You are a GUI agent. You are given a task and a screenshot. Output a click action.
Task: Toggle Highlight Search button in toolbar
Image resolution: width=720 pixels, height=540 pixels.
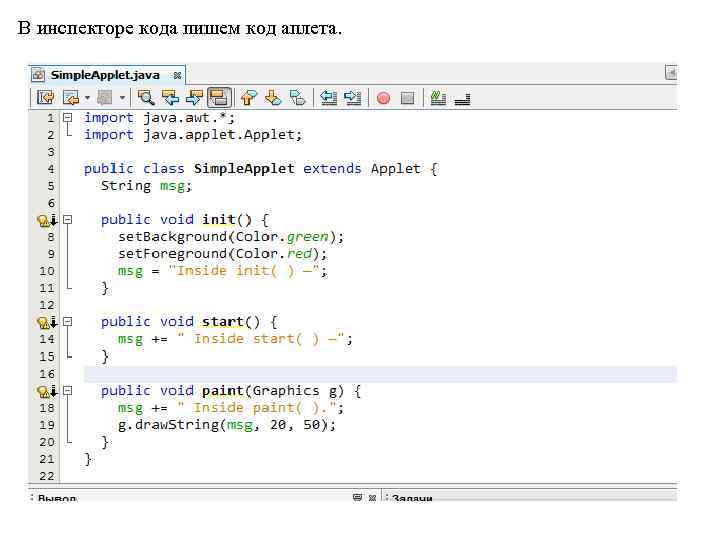click(x=219, y=97)
